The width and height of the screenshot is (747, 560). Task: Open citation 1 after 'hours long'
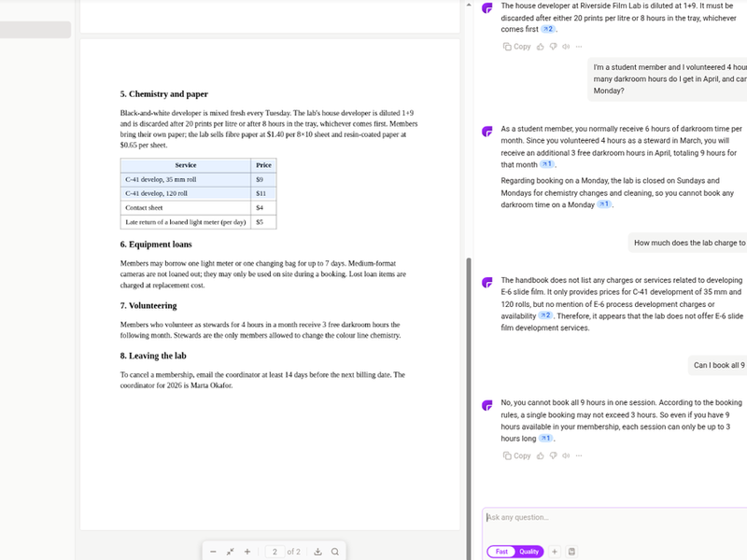[x=545, y=438]
